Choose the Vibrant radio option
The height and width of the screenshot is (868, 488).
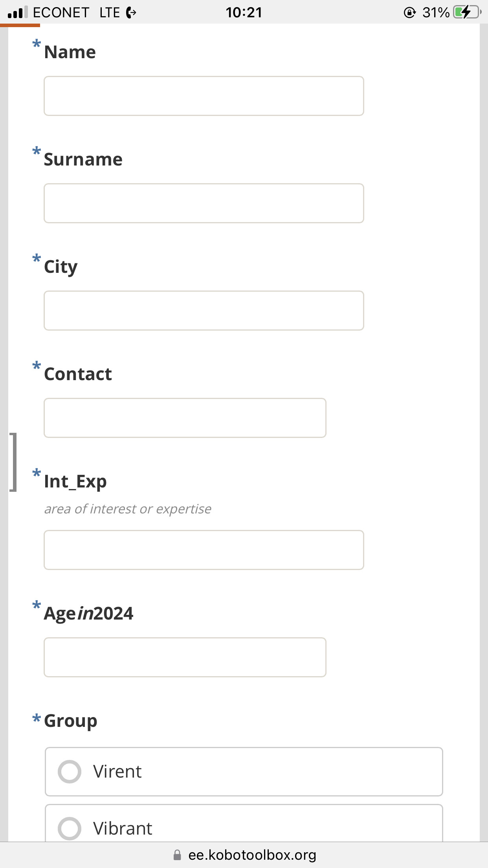coord(70,828)
